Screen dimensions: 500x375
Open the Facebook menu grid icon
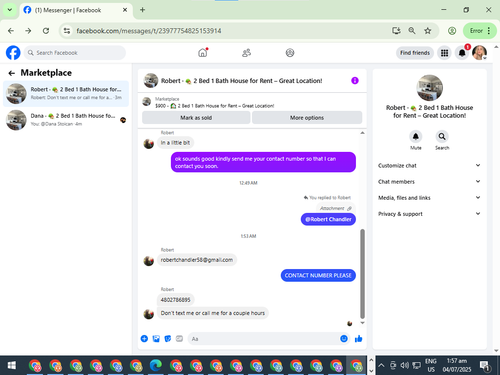tap(444, 53)
